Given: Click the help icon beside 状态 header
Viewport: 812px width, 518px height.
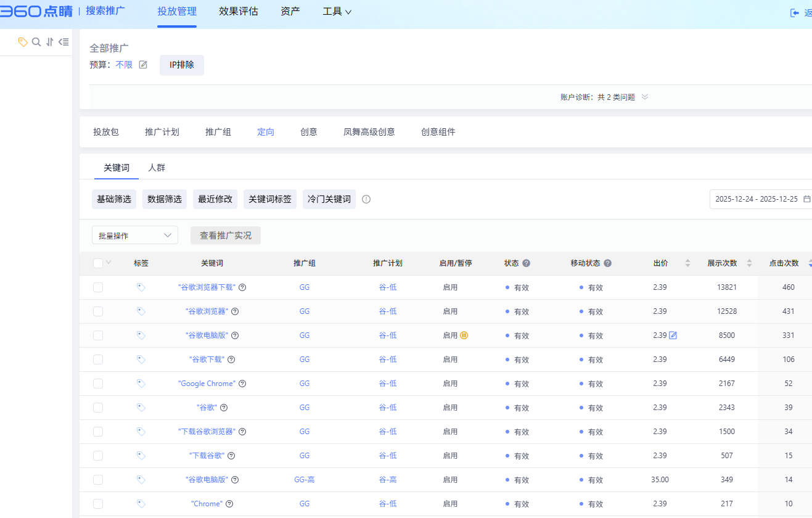Looking at the screenshot, I should (526, 263).
